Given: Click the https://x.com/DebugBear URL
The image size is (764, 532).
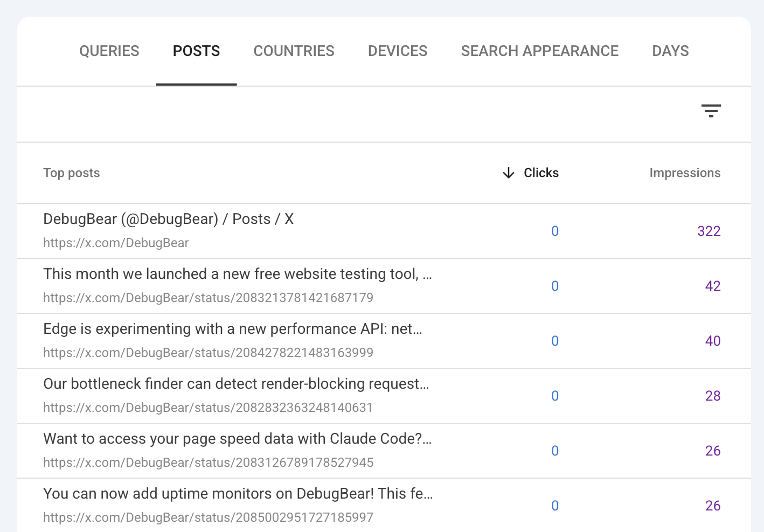Looking at the screenshot, I should (x=116, y=243).
